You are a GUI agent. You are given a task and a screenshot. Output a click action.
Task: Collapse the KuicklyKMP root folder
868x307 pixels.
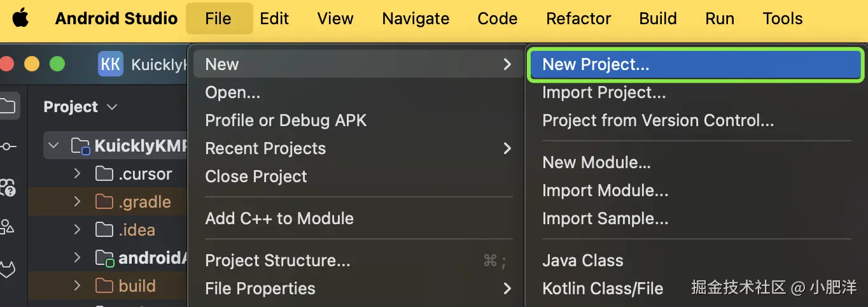click(54, 146)
